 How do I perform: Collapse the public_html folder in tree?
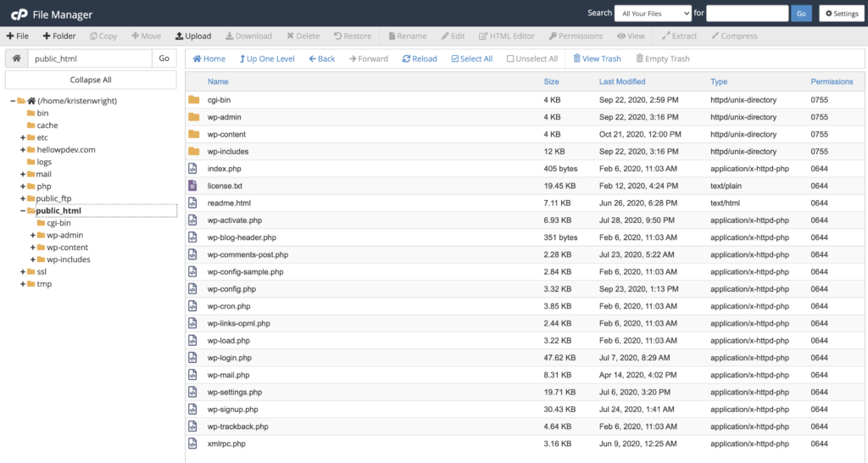[x=23, y=210]
